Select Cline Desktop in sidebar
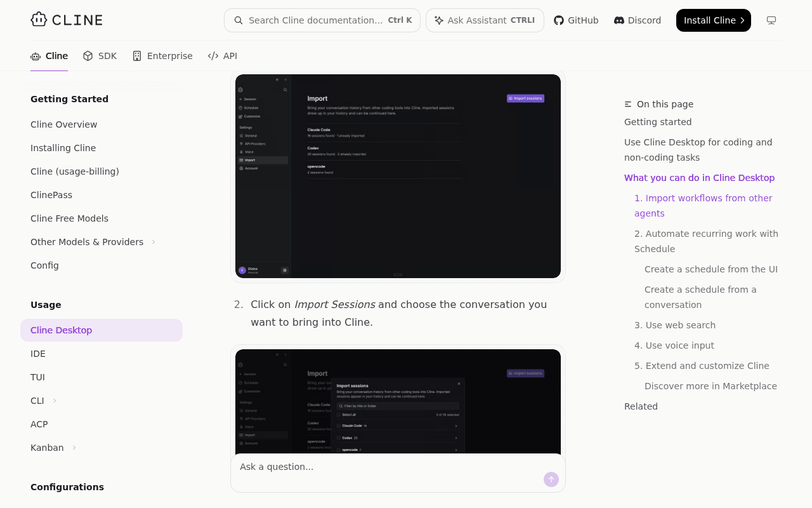Image resolution: width=812 pixels, height=508 pixels. [x=101, y=330]
